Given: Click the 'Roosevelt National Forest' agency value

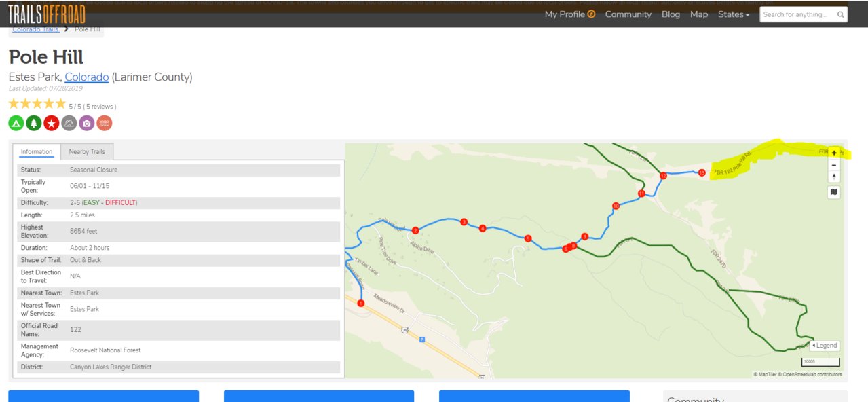Looking at the screenshot, I should 105,350.
